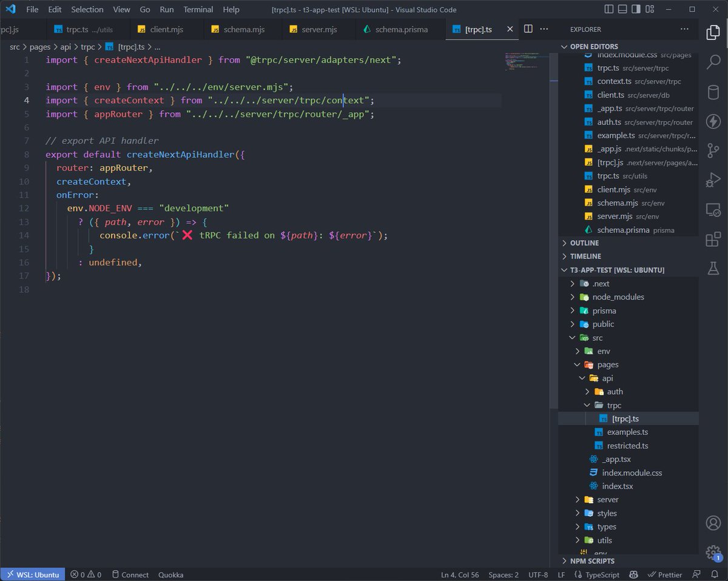
Task: Click Quokka in the status bar
Action: tap(171, 574)
